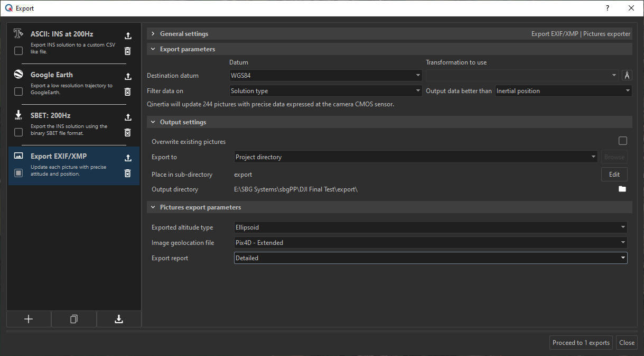Enable the Google Earth export checkbox
Screen dimensions: 644x356
[x=18, y=92]
